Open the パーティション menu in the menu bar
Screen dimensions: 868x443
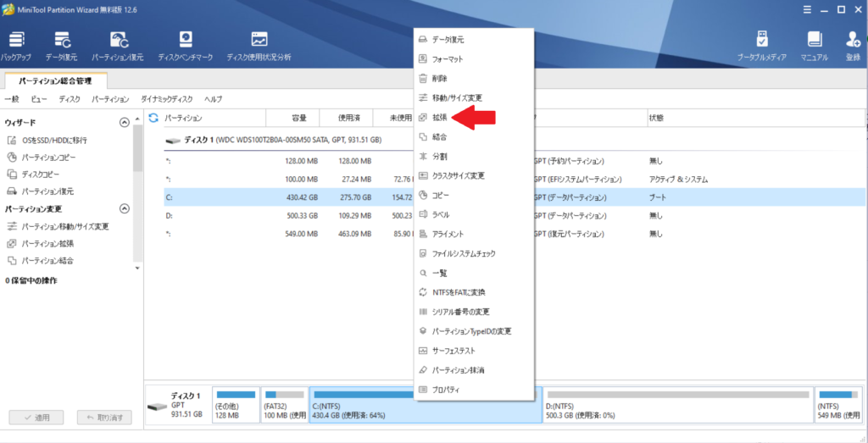110,99
